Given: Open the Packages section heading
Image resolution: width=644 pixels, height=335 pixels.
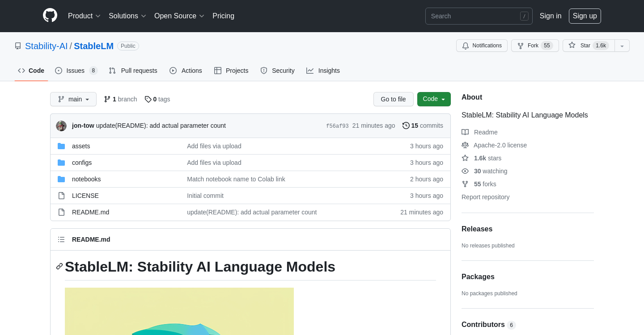Looking at the screenshot, I should [x=478, y=277].
